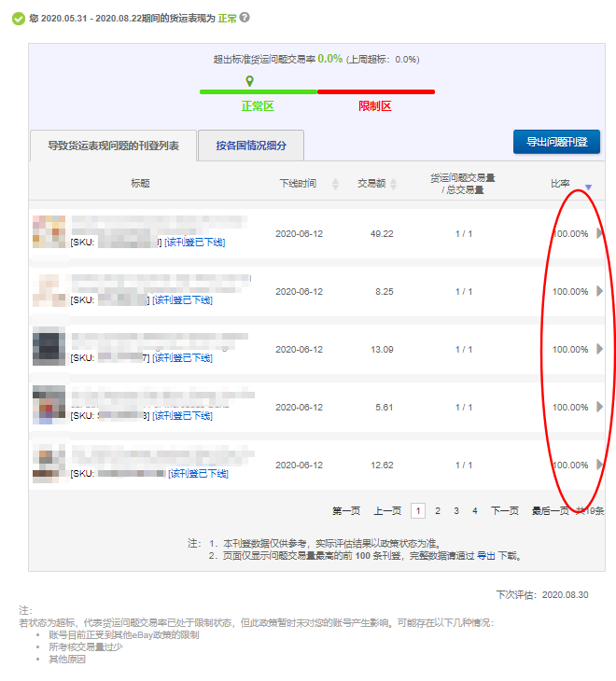This screenshot has height=681, width=616.
Task: Go to 最后一页 of the list
Action: [550, 510]
